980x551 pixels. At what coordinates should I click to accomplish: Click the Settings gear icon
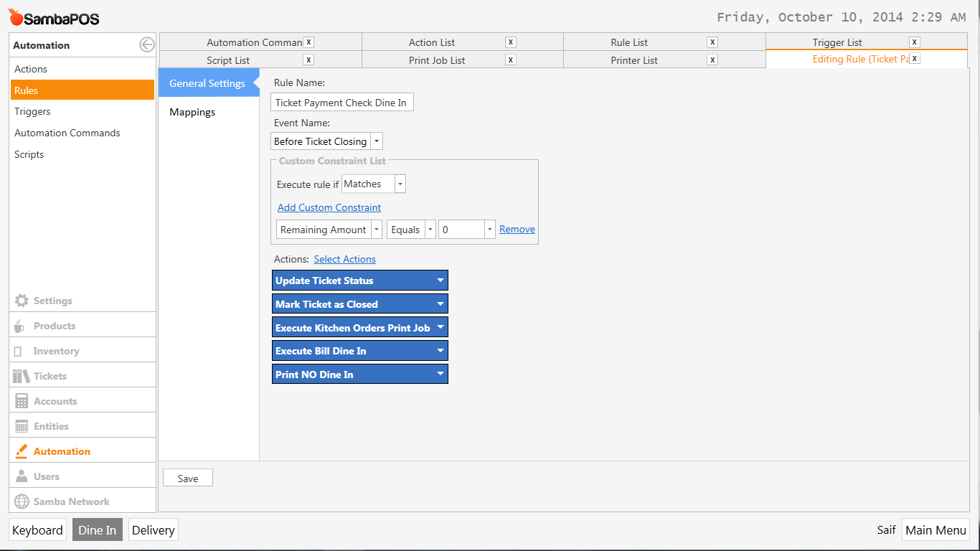(22, 301)
